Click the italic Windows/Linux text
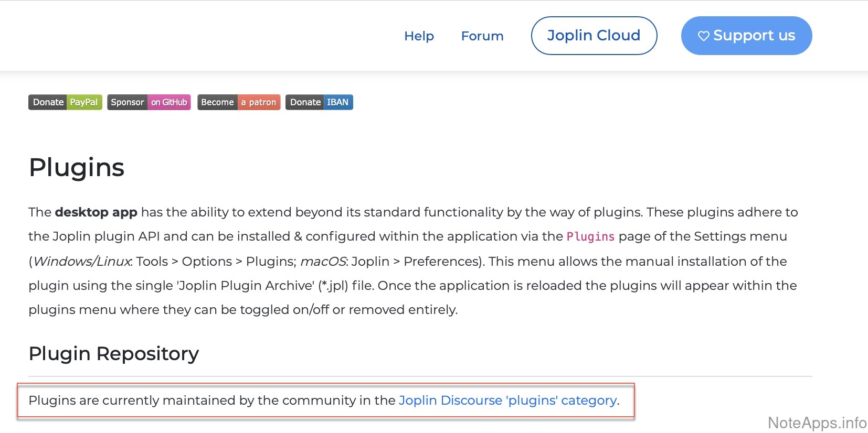Screen dimensions: 868x433 (82, 262)
